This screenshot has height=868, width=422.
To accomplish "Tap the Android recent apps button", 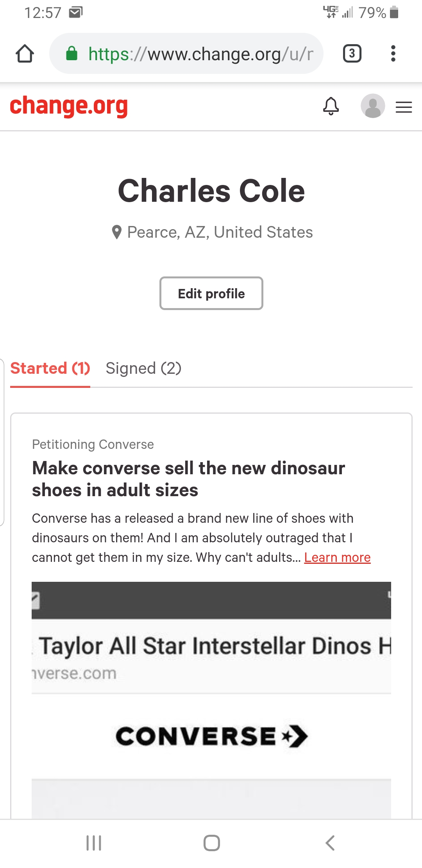I will (94, 843).
